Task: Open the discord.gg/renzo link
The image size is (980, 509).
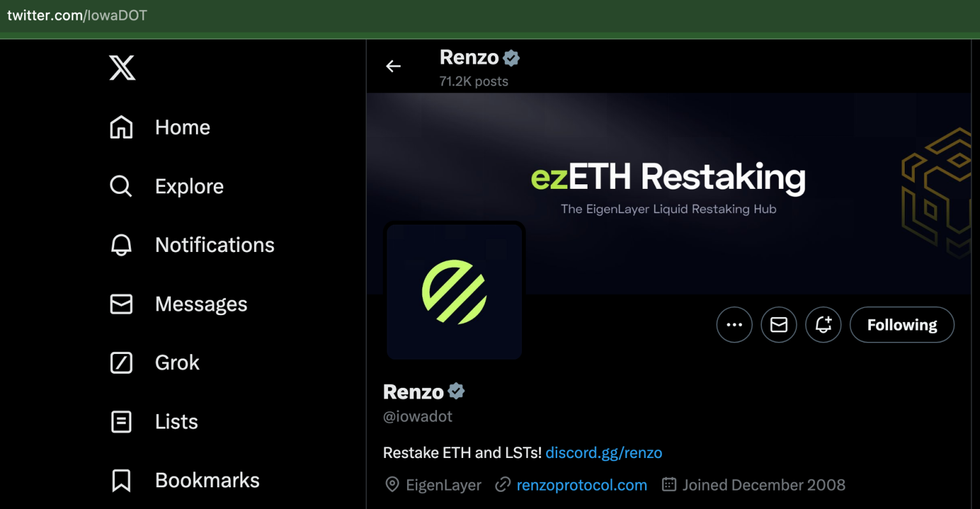Action: click(604, 453)
